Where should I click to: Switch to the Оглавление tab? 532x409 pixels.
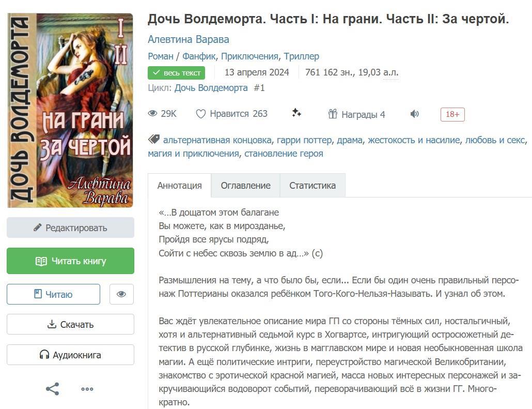(x=245, y=186)
